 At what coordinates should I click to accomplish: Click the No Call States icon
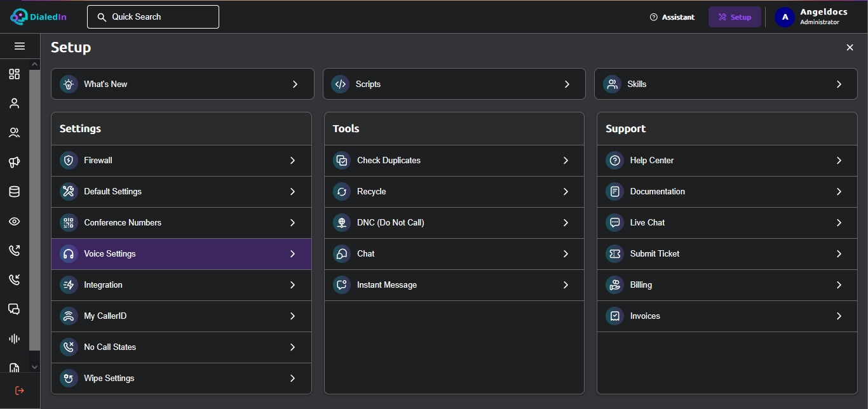pyautogui.click(x=69, y=347)
